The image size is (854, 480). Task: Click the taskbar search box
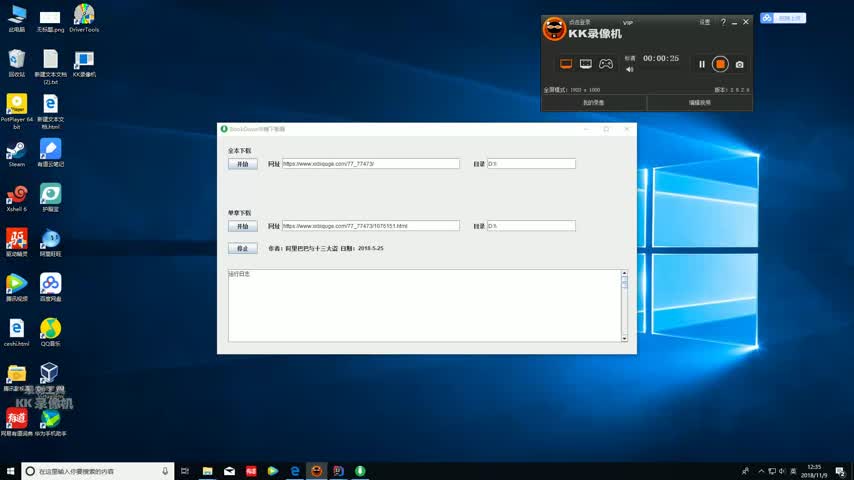coord(97,471)
